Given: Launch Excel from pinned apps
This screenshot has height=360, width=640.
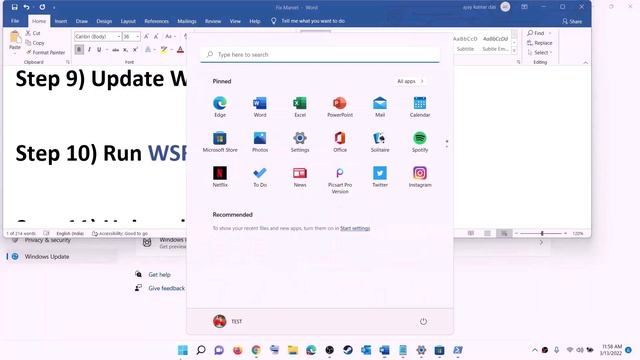Looking at the screenshot, I should [x=300, y=107].
